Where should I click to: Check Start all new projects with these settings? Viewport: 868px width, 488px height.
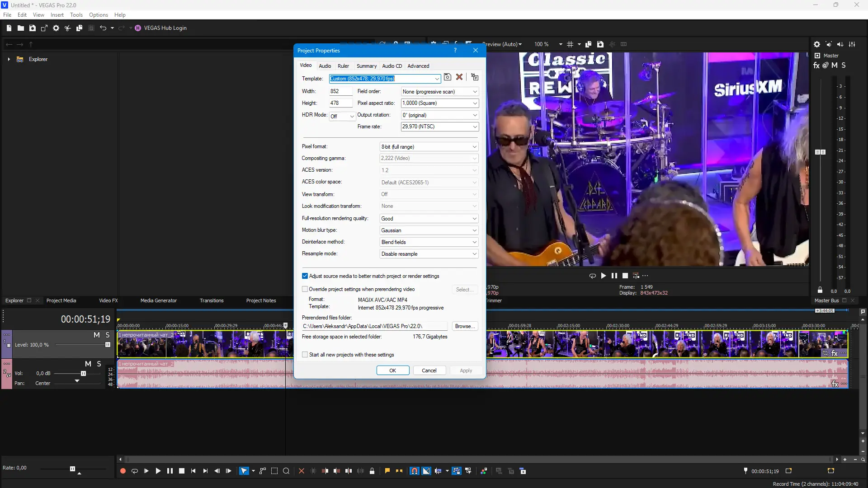coord(305,355)
